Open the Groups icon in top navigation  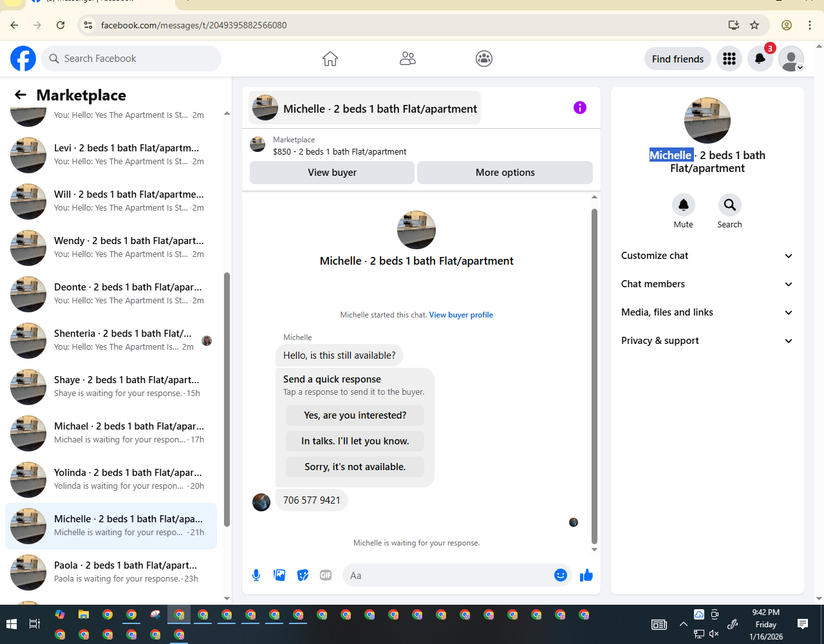coord(484,59)
